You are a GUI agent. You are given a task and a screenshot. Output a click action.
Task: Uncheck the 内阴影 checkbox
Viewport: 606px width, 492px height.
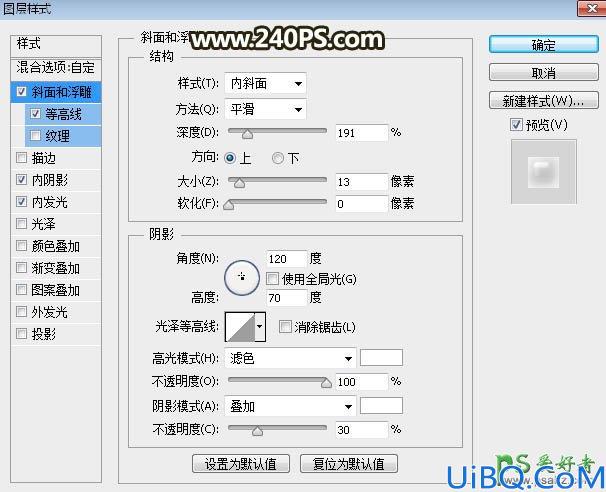pos(21,180)
